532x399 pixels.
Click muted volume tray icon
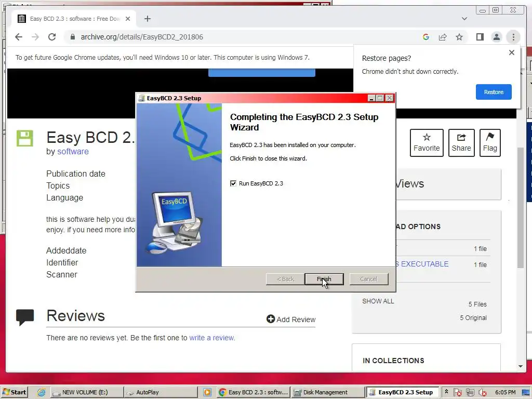482,392
